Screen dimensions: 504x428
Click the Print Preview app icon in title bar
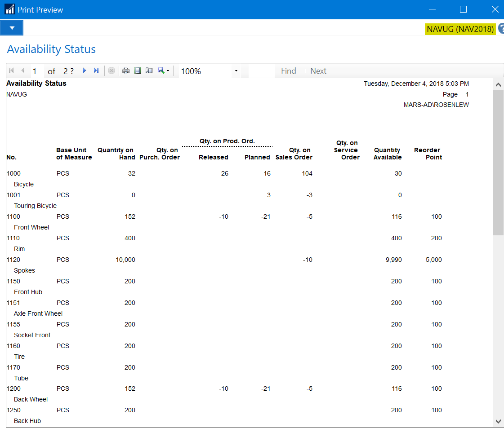click(x=9, y=9)
